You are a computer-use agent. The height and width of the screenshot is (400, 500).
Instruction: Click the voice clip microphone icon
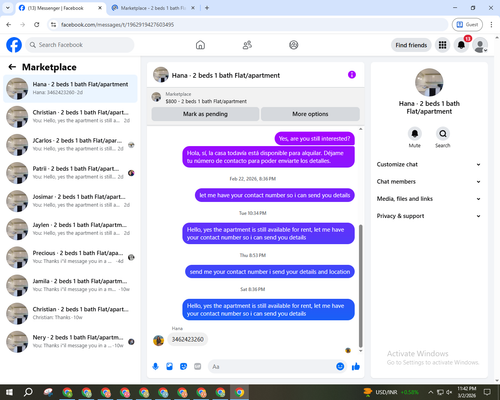click(x=155, y=367)
